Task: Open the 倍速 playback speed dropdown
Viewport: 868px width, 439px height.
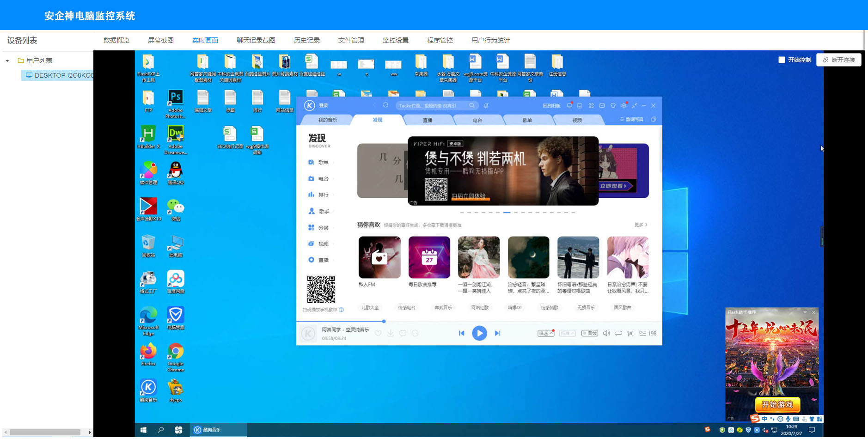Action: pyautogui.click(x=546, y=333)
